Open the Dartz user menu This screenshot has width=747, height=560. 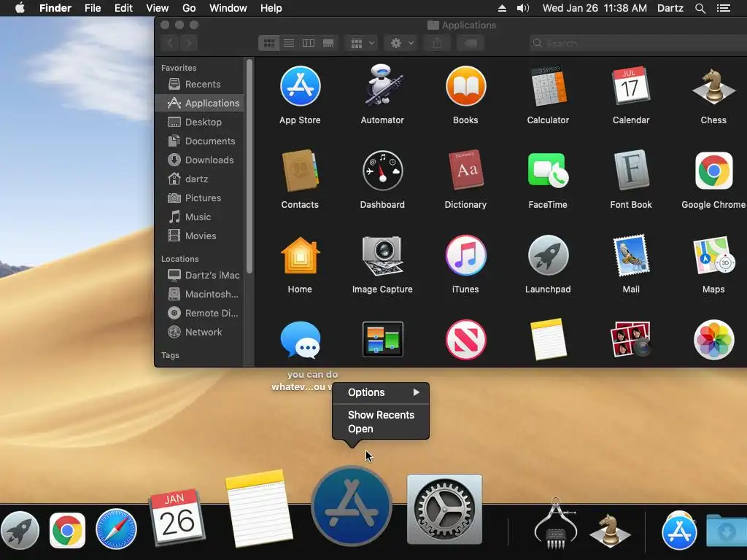tap(670, 8)
